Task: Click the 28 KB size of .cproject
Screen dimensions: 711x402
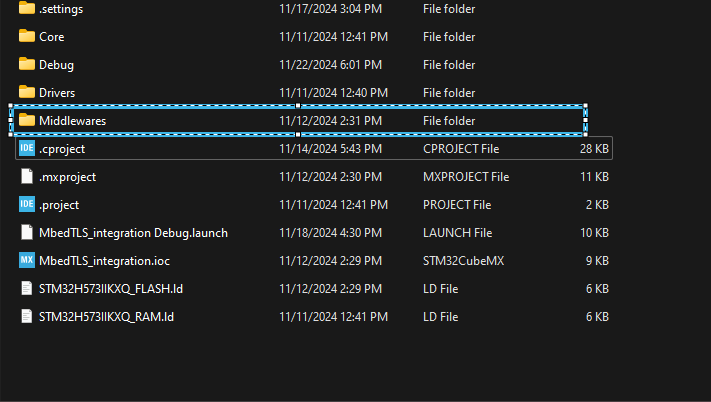Action: (593, 149)
